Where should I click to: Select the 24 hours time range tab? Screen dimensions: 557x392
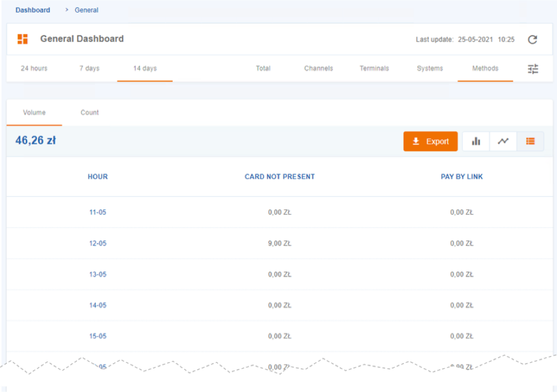click(x=34, y=68)
